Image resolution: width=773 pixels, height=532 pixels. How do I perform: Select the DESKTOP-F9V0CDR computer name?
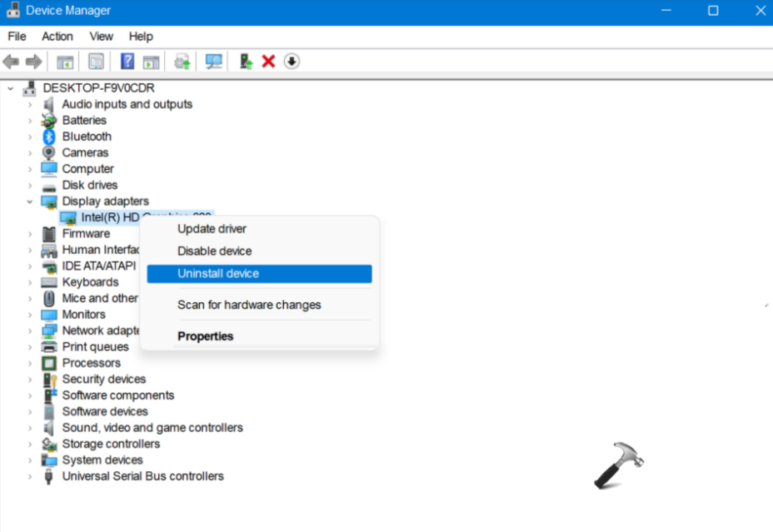98,88
